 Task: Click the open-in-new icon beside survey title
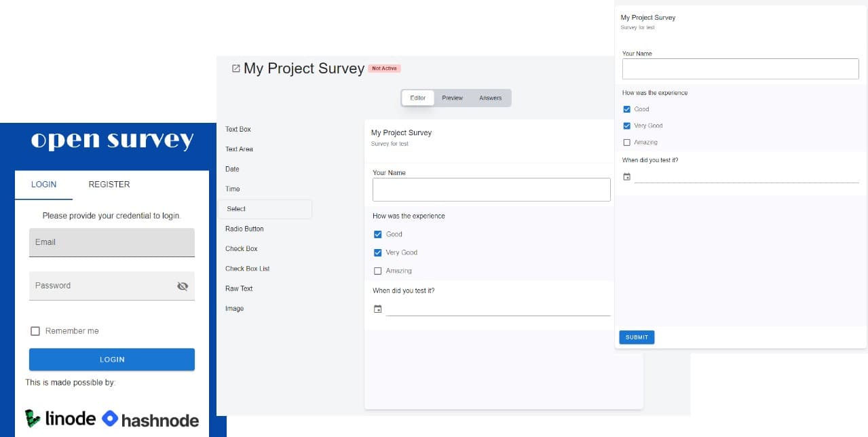pos(235,69)
